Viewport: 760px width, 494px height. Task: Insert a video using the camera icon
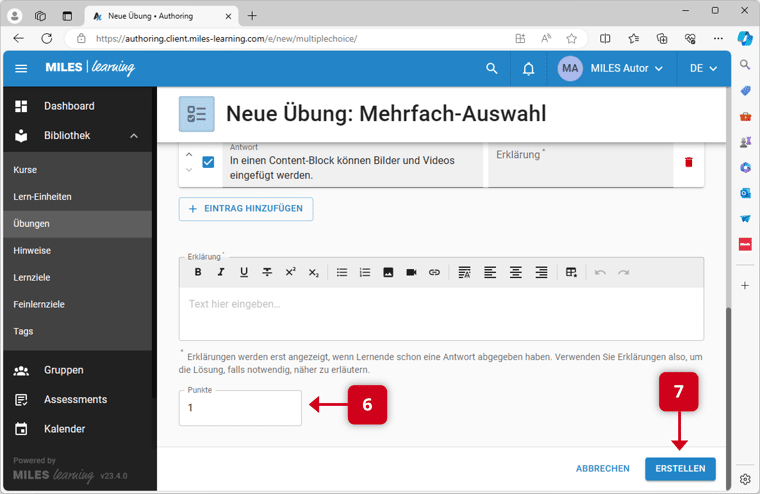pos(411,272)
